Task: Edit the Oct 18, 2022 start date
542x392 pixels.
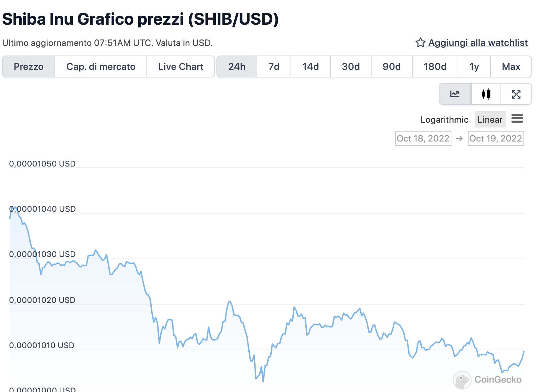Action: (x=423, y=138)
